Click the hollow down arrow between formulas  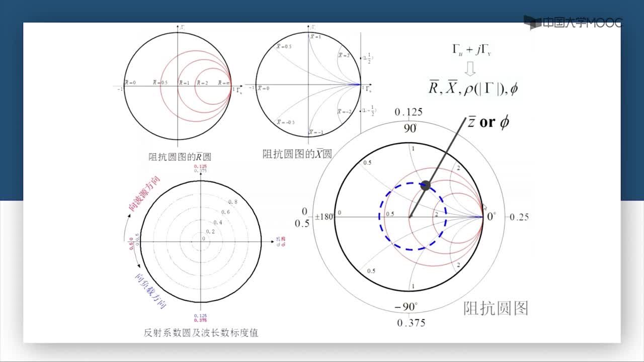(x=469, y=68)
